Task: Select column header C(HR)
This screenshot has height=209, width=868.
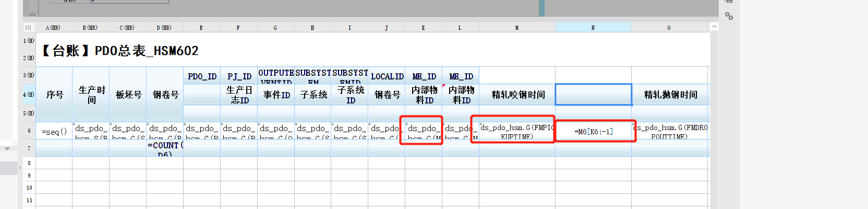Action: (x=127, y=28)
